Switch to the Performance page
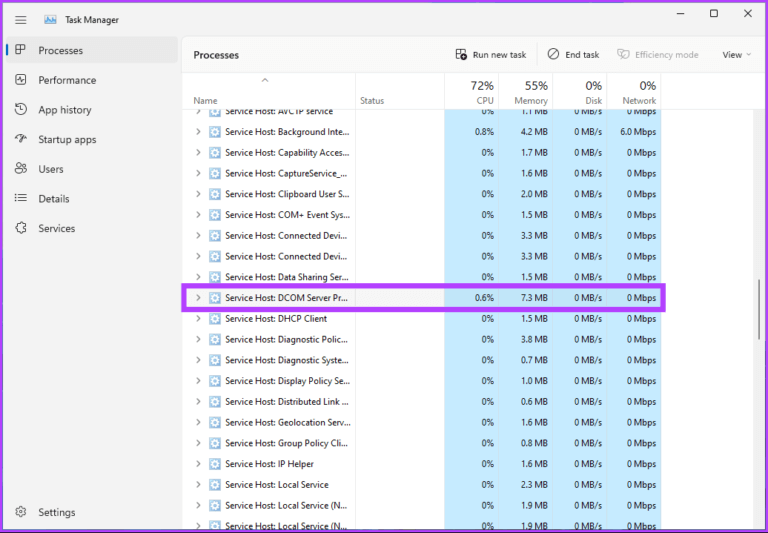This screenshot has width=768, height=533. click(92, 80)
